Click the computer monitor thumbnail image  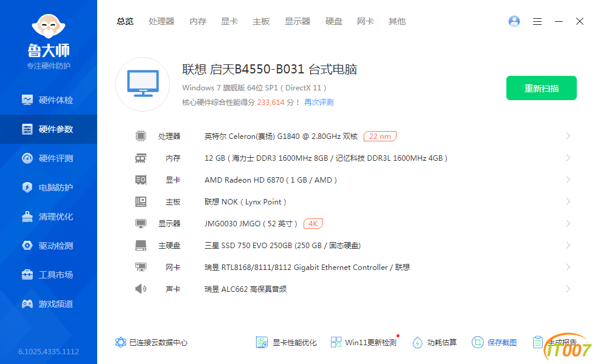[143, 84]
